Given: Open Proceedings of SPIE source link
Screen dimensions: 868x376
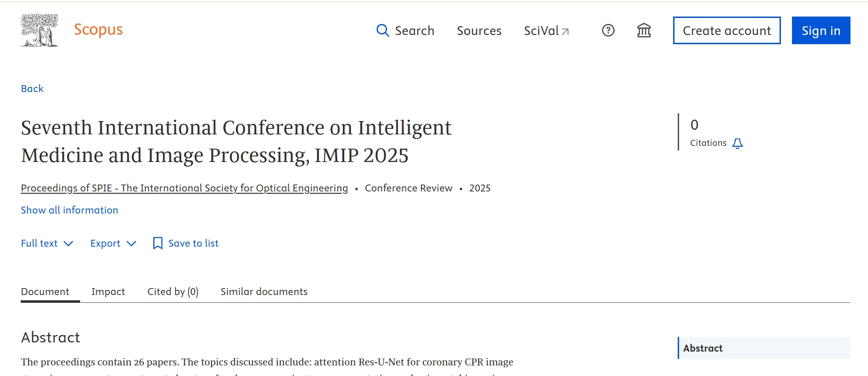Looking at the screenshot, I should (184, 188).
